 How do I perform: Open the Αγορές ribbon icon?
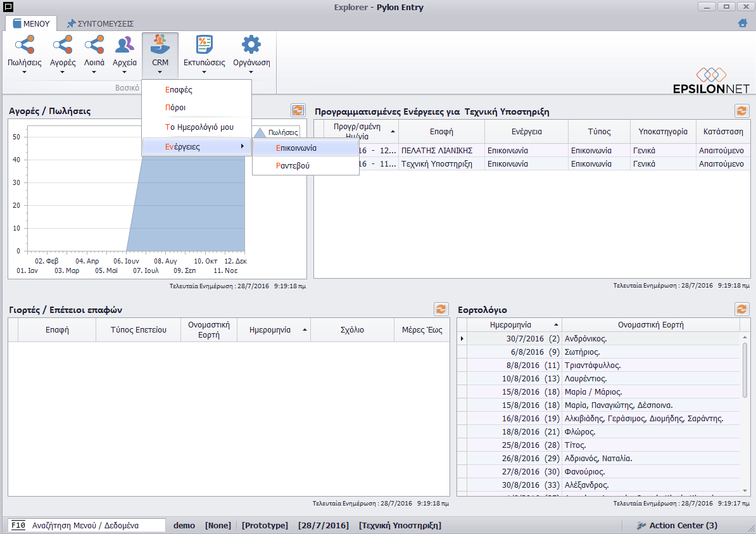click(x=63, y=45)
